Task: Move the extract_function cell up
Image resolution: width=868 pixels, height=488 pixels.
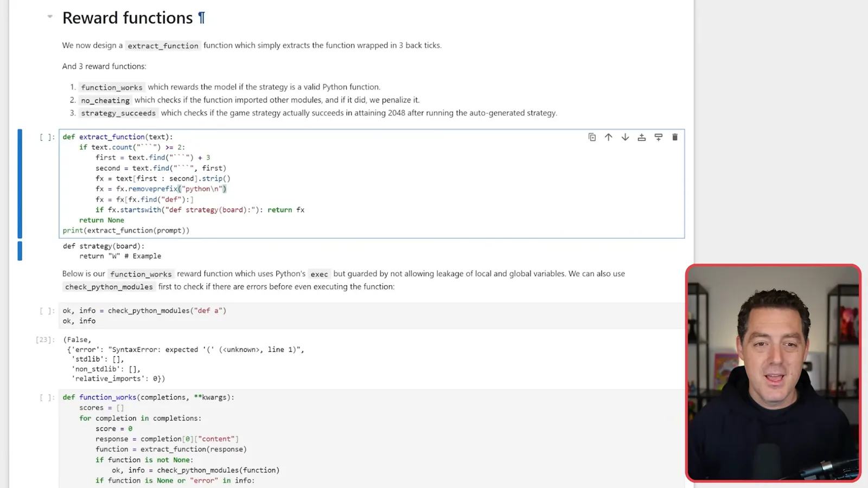Action: coord(609,137)
